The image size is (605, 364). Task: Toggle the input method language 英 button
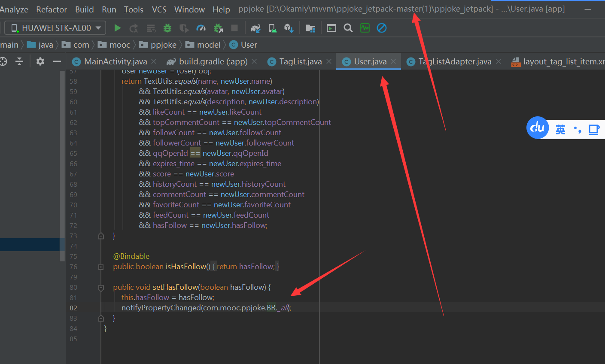coord(560,130)
